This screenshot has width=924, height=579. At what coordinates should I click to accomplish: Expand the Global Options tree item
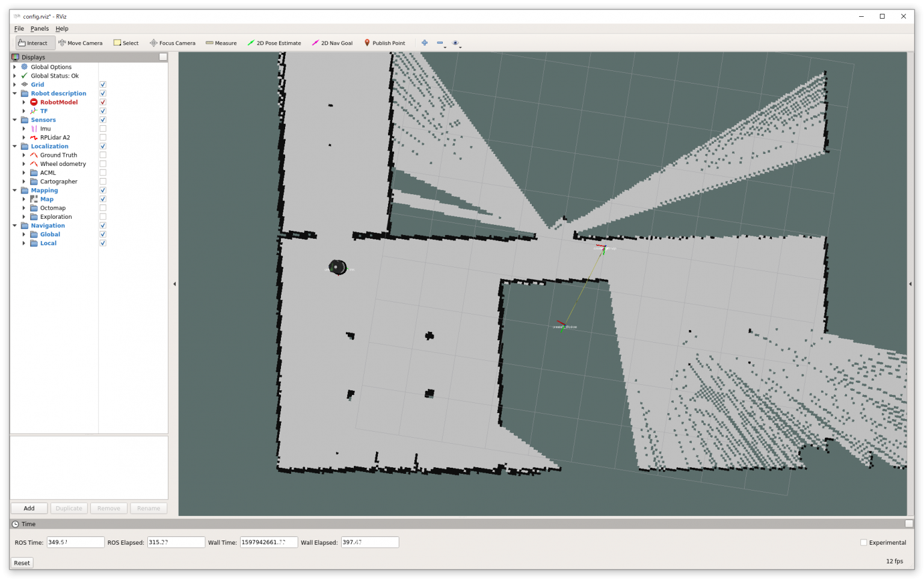[x=14, y=67]
